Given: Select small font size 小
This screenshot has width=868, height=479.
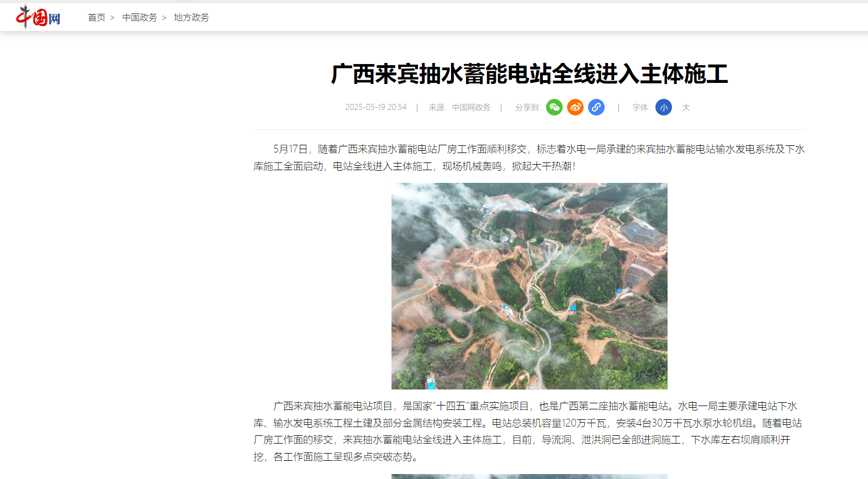Looking at the screenshot, I should [664, 107].
